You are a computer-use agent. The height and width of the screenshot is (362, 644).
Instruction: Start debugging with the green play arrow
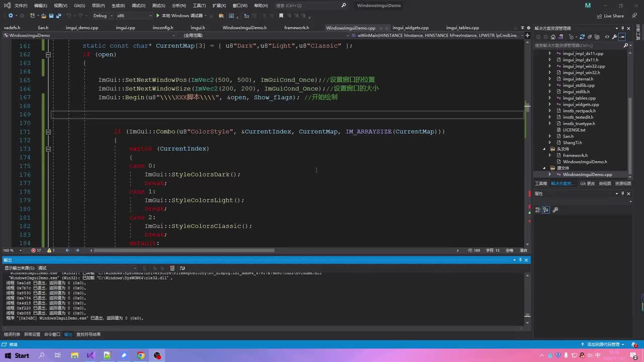pos(157,16)
